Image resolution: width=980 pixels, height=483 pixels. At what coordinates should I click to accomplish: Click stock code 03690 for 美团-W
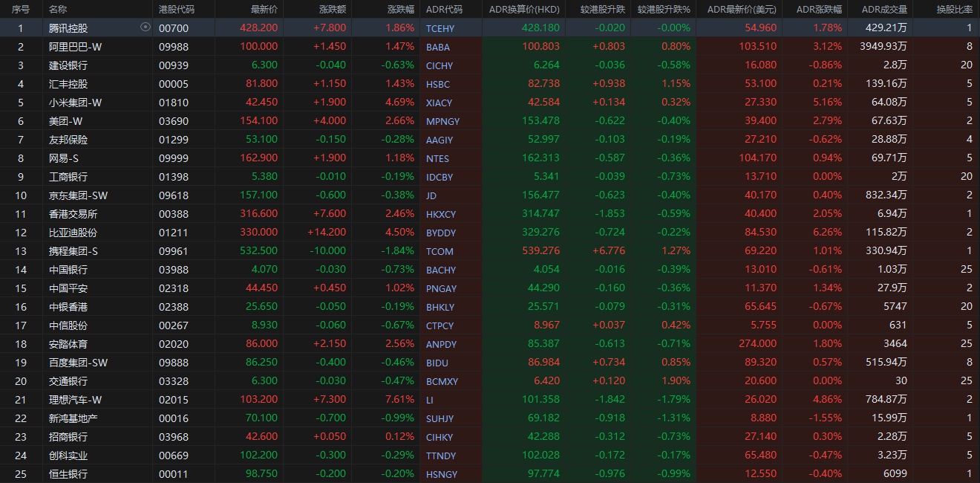click(x=174, y=121)
